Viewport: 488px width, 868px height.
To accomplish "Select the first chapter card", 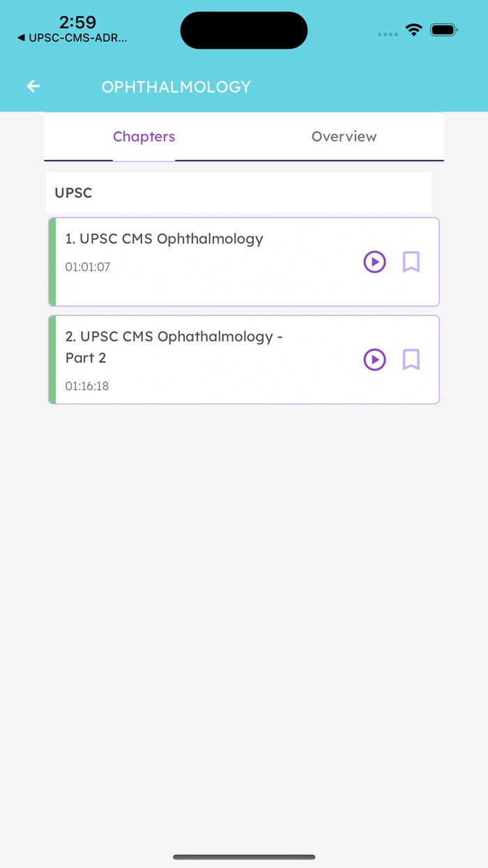I will [x=209, y=262].
